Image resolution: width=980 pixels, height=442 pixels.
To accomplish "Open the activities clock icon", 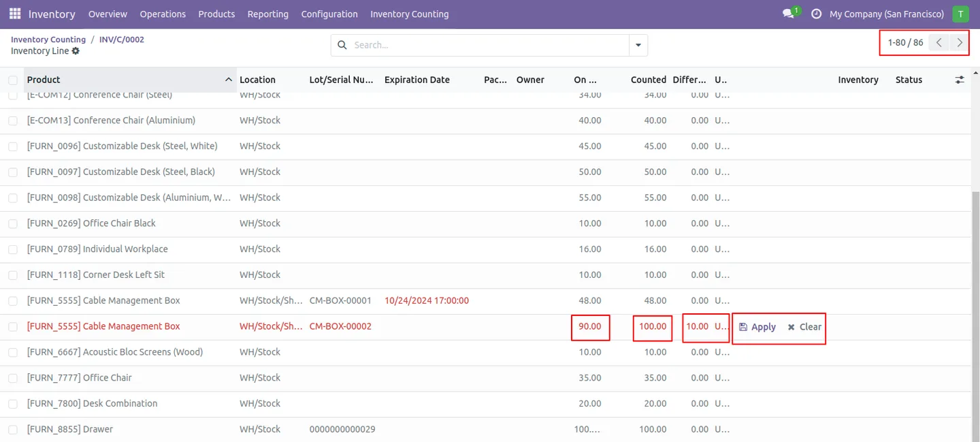I will tap(817, 14).
